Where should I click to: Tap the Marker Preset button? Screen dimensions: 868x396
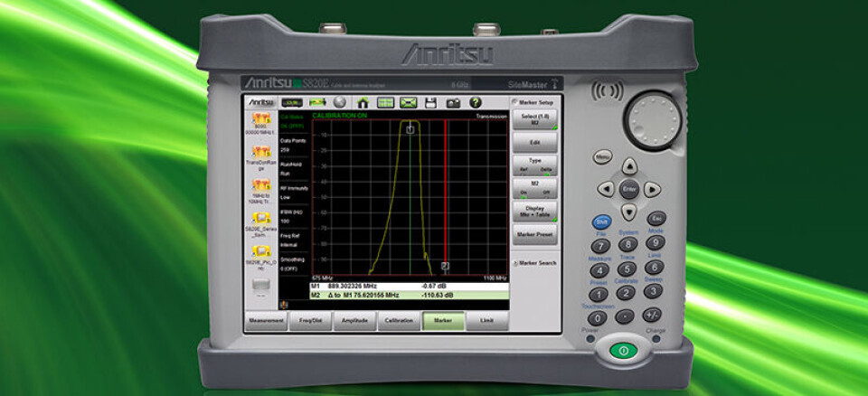pyautogui.click(x=534, y=234)
